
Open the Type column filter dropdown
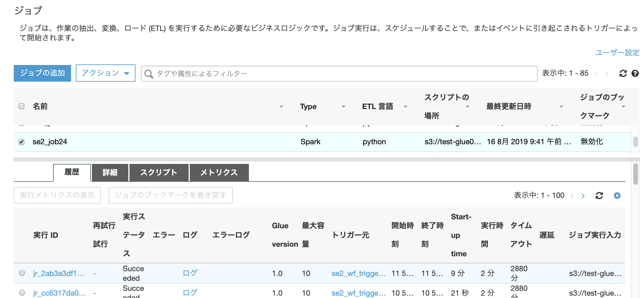point(344,106)
